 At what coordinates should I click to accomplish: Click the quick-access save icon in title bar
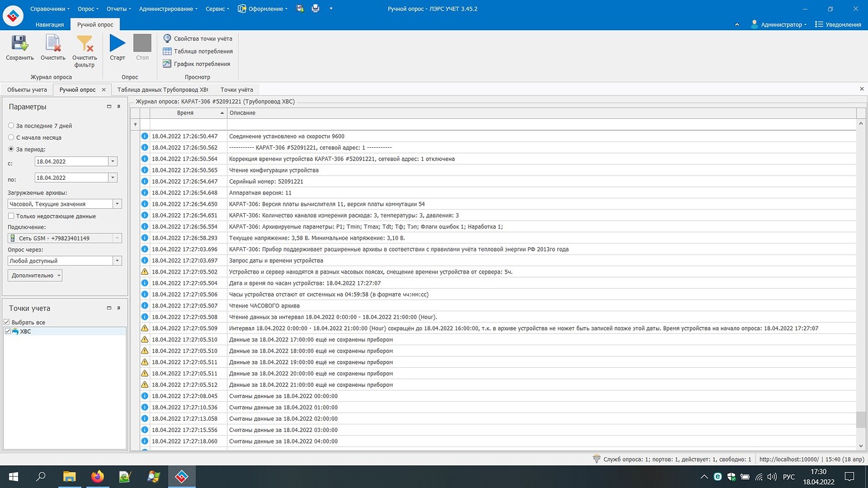[300, 9]
